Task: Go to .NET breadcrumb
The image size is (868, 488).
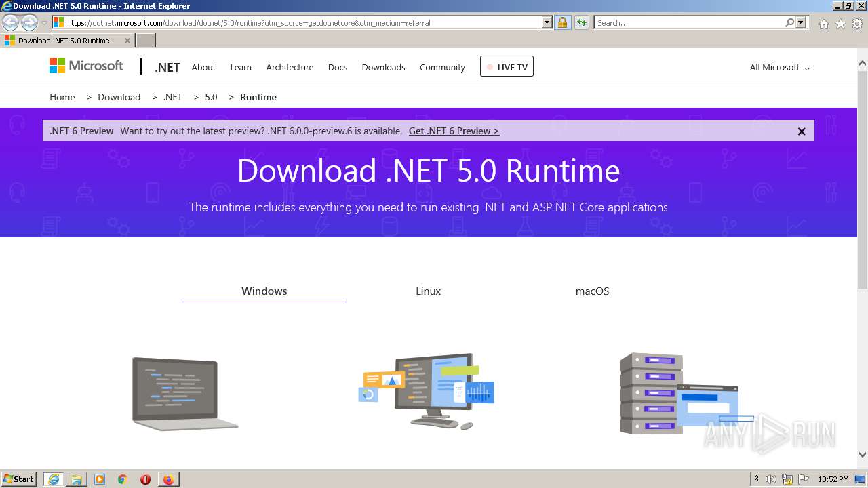Action: pos(173,97)
